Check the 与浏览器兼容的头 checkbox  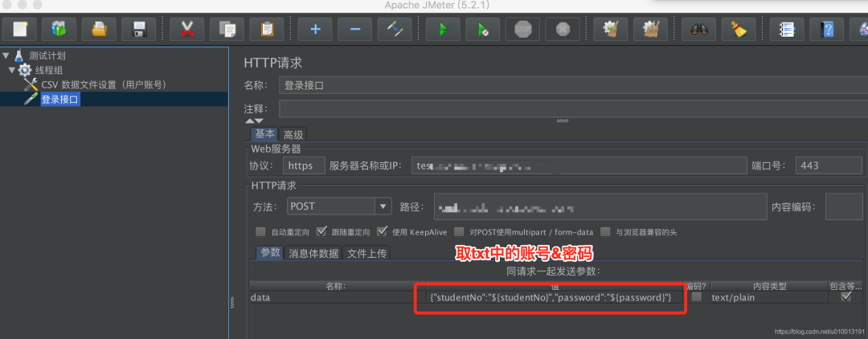click(606, 231)
